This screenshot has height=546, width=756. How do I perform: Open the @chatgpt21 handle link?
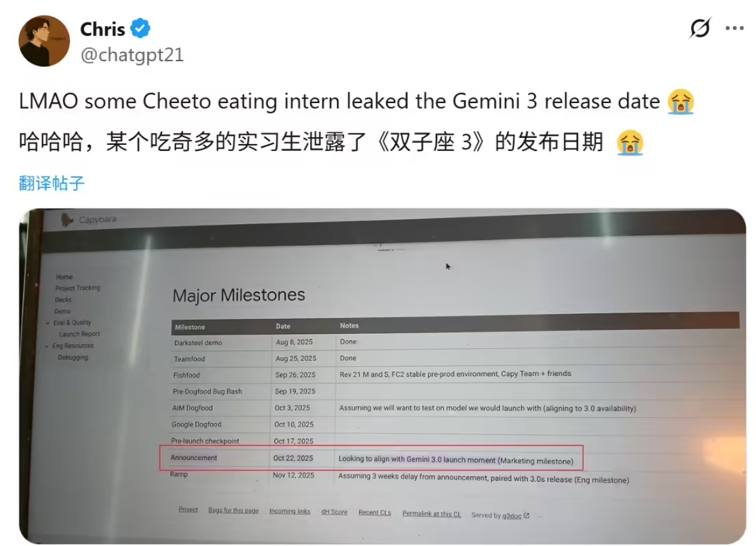[132, 55]
